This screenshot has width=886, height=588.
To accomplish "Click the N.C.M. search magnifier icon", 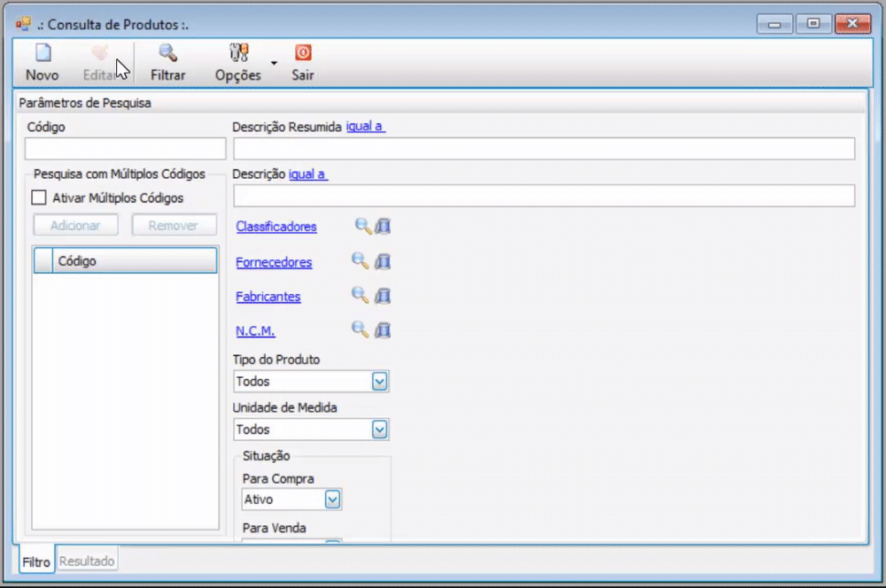I will tap(360, 329).
